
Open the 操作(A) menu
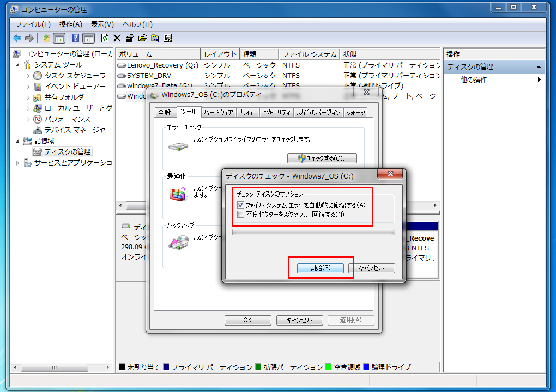[70, 24]
